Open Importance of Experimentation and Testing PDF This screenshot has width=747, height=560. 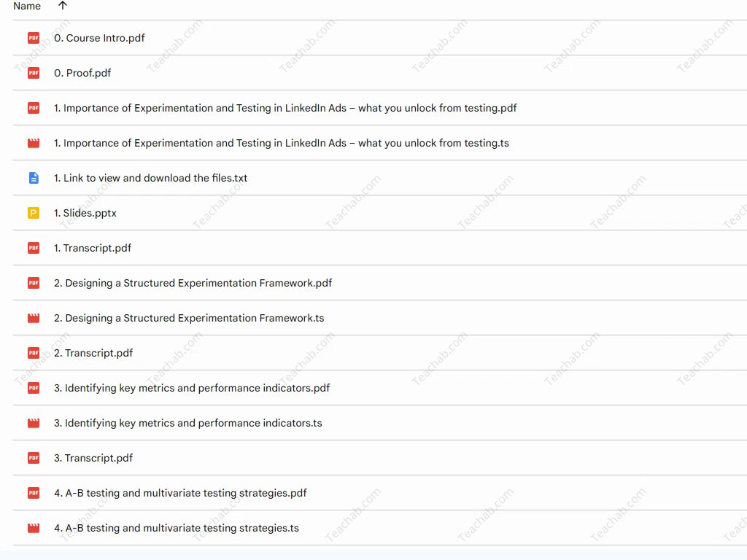pyautogui.click(x=285, y=108)
